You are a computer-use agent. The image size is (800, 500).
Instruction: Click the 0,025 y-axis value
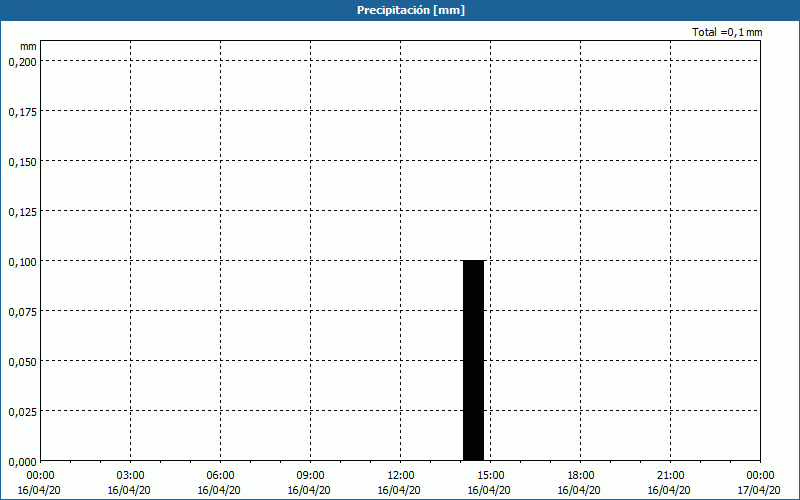click(x=22, y=412)
